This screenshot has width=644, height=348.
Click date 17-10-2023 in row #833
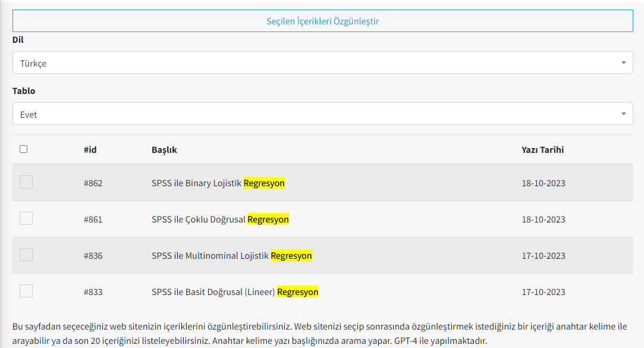click(x=544, y=292)
